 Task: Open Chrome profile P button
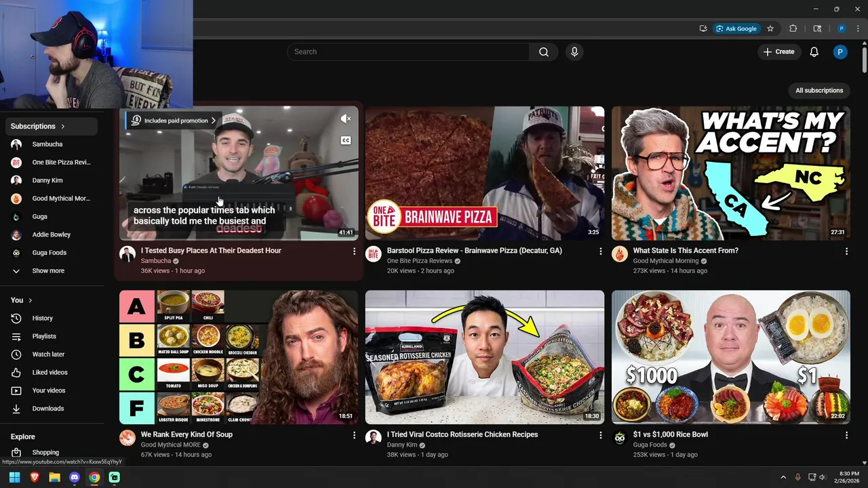(841, 28)
